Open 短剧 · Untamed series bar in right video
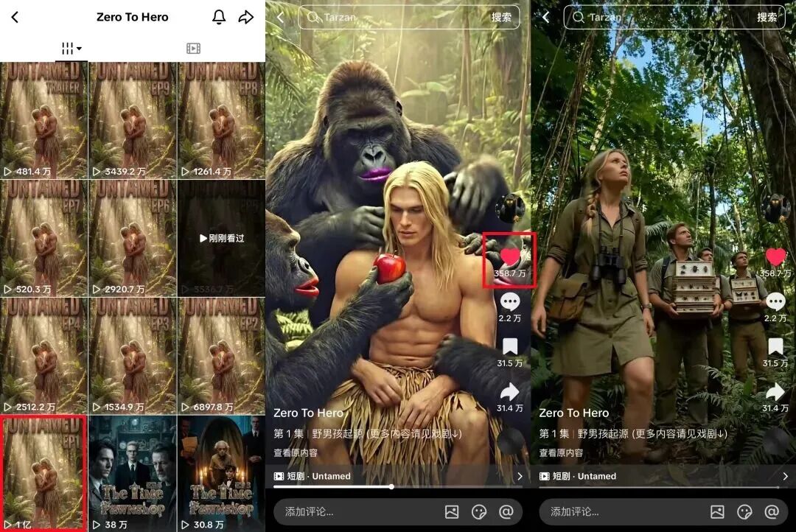The image size is (796, 532). click(664, 476)
